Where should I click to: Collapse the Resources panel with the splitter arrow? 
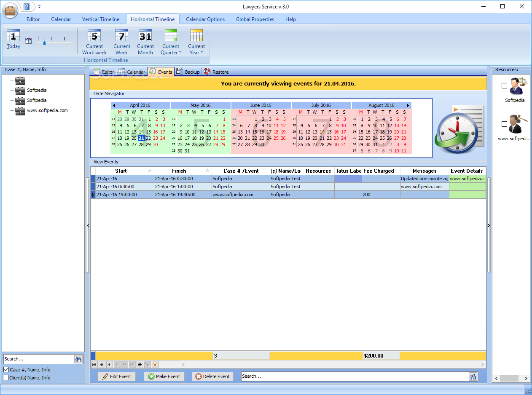489,226
